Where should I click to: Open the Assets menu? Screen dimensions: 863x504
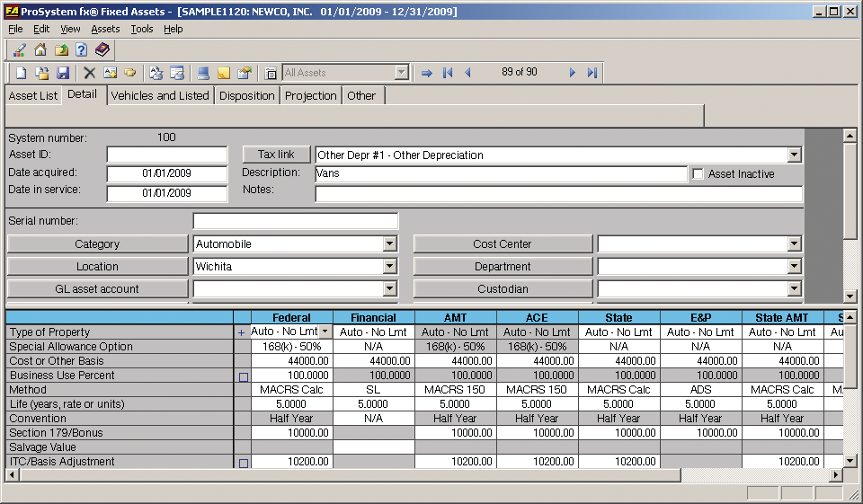point(105,29)
